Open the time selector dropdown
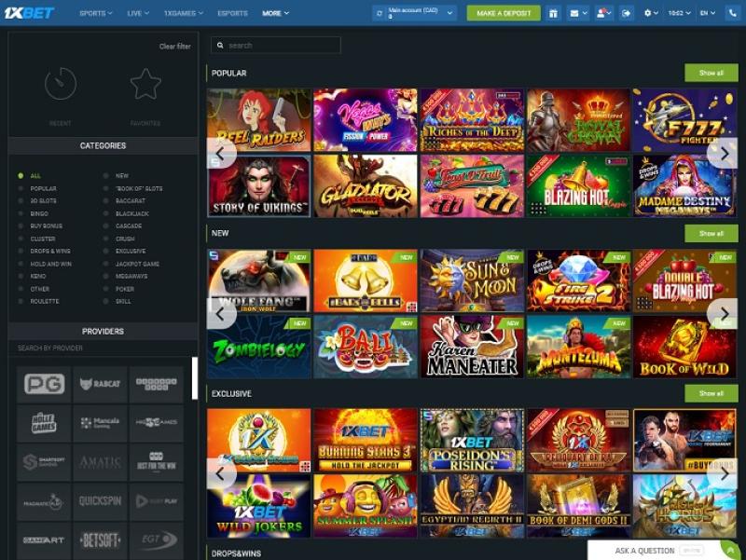 679,13
